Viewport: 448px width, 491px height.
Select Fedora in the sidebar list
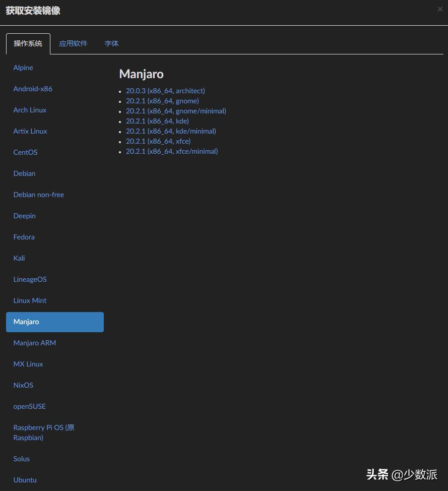pyautogui.click(x=24, y=237)
